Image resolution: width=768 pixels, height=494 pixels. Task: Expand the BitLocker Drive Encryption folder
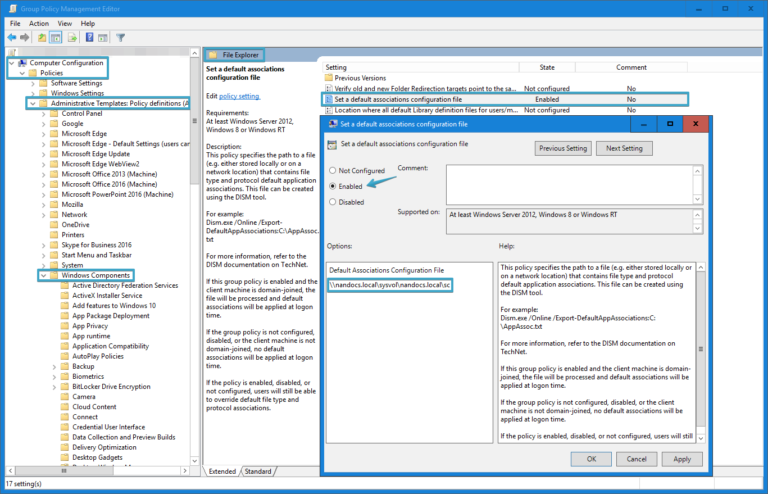pyautogui.click(x=54, y=386)
